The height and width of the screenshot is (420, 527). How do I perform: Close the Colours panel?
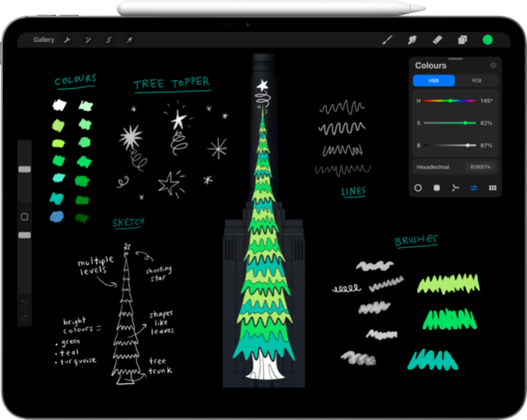pyautogui.click(x=493, y=65)
